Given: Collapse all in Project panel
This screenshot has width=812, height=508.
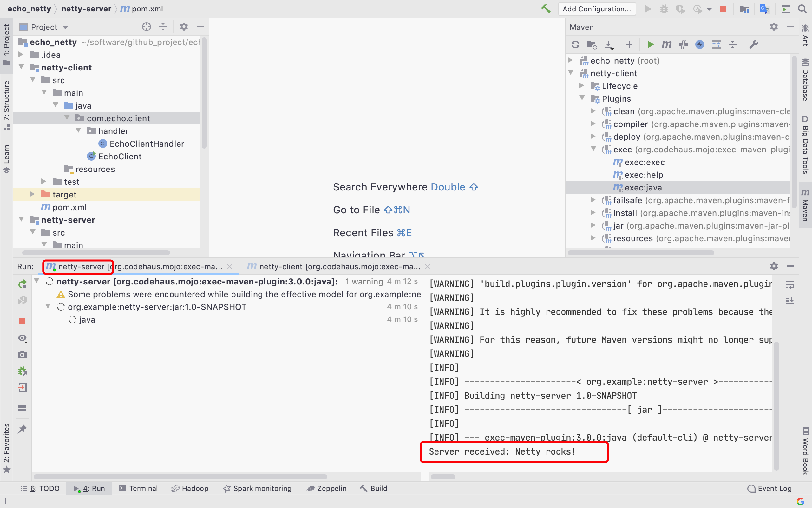Looking at the screenshot, I should 163,27.
